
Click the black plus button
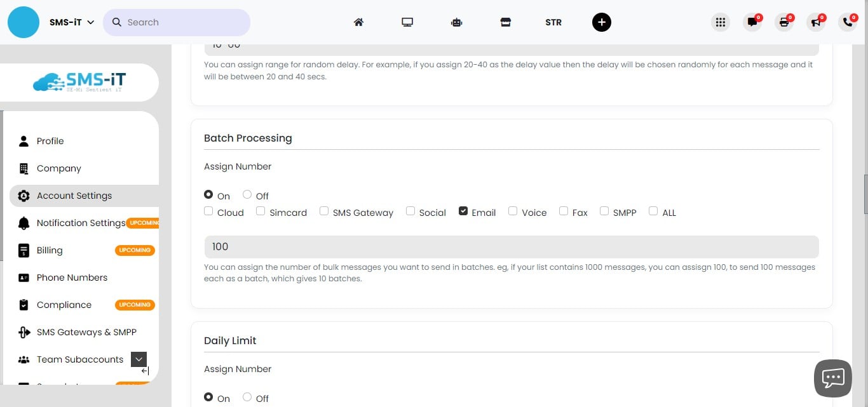601,22
